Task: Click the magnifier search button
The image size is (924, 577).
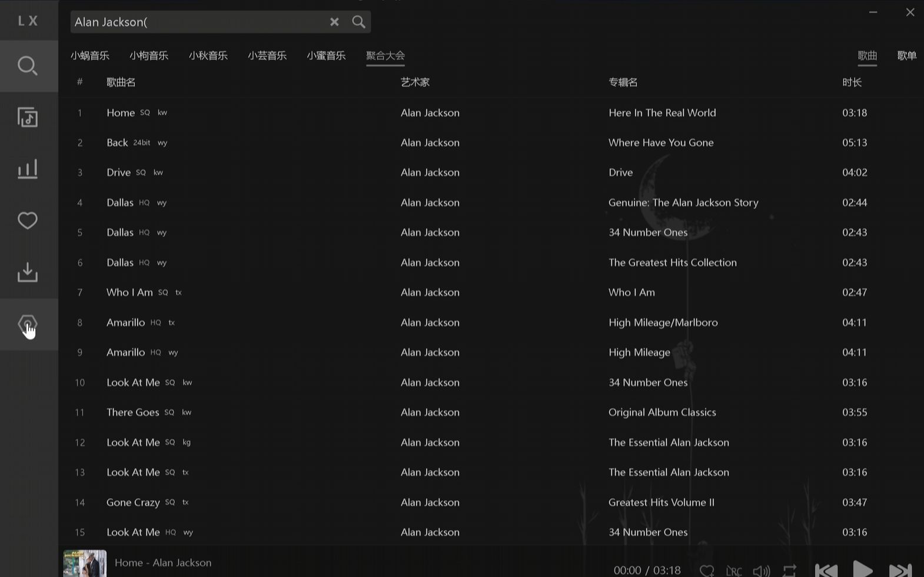Action: coord(358,22)
